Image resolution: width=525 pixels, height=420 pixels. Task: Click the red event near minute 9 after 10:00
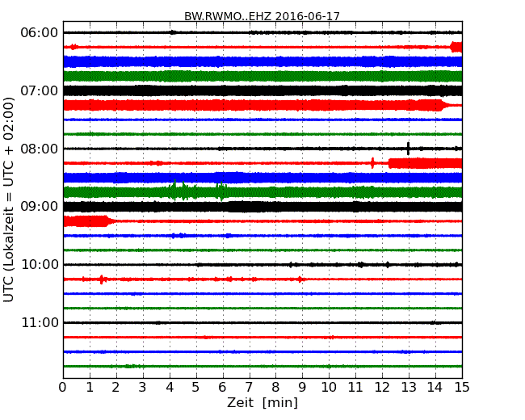click(300, 279)
